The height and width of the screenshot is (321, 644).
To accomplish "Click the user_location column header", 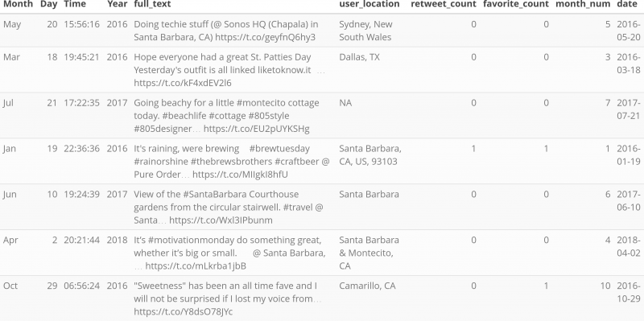I will pos(369,4).
